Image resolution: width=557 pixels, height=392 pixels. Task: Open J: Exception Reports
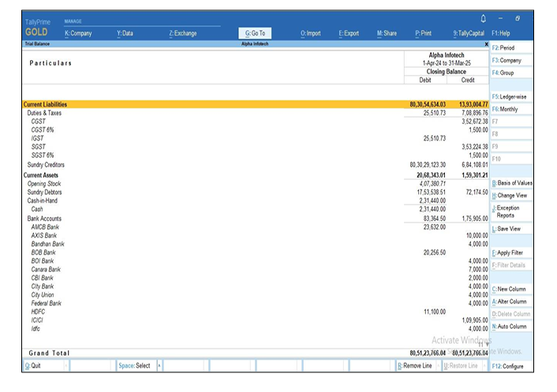click(511, 211)
